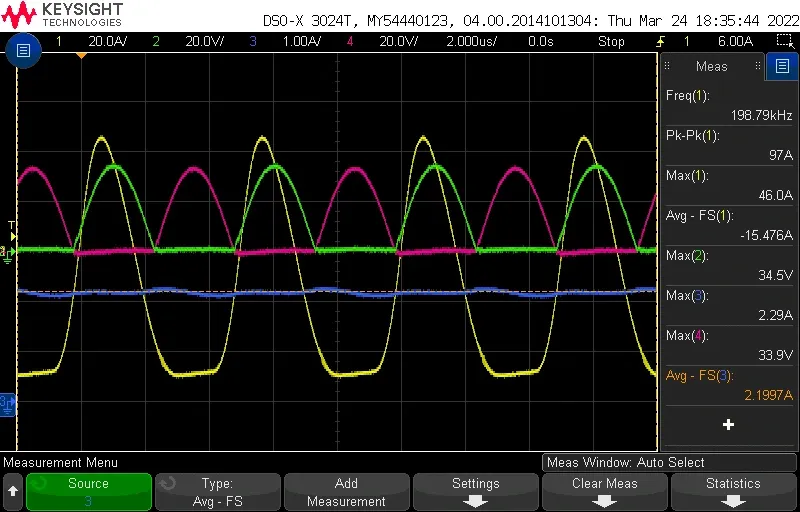
Task: Click the -15.476A average value
Action: pos(766,235)
